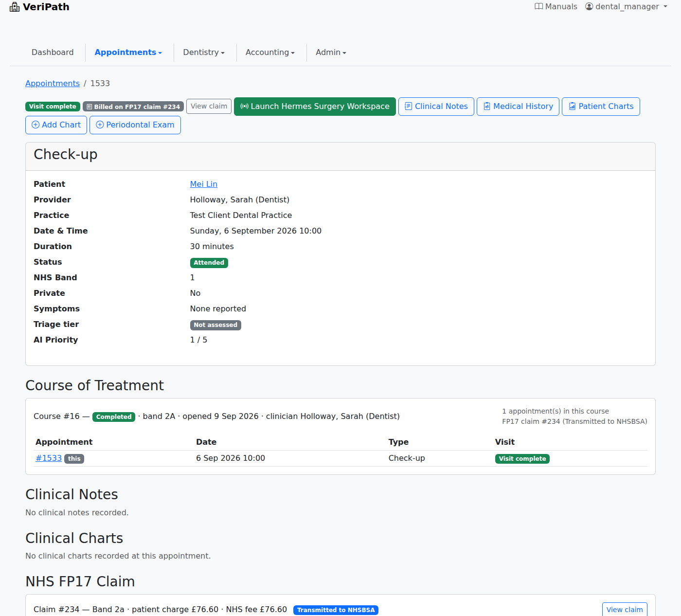Image resolution: width=681 pixels, height=616 pixels.
Task: Click '6 Sep 2026 10:00' table cell
Action: (231, 458)
